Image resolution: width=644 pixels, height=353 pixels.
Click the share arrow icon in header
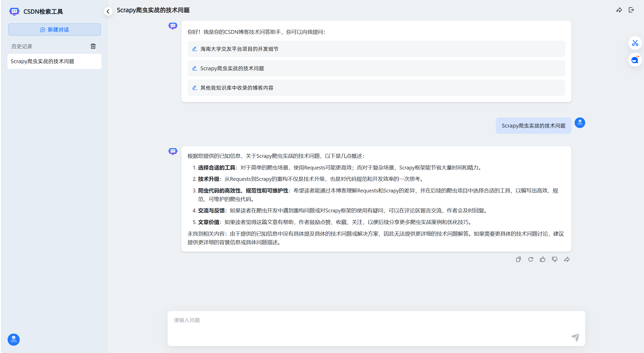(619, 10)
